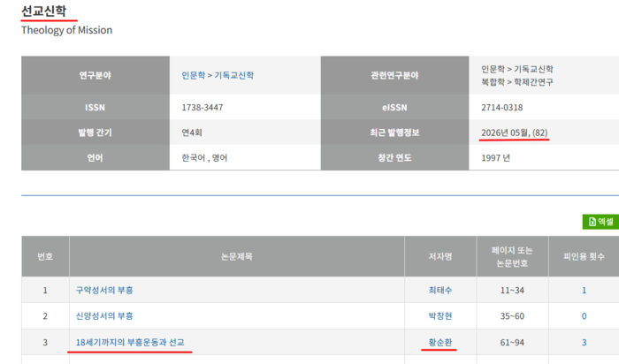619x364 pixels.
Task: Open article 18세기까지의 부흥운동과 선교
Action: click(130, 342)
